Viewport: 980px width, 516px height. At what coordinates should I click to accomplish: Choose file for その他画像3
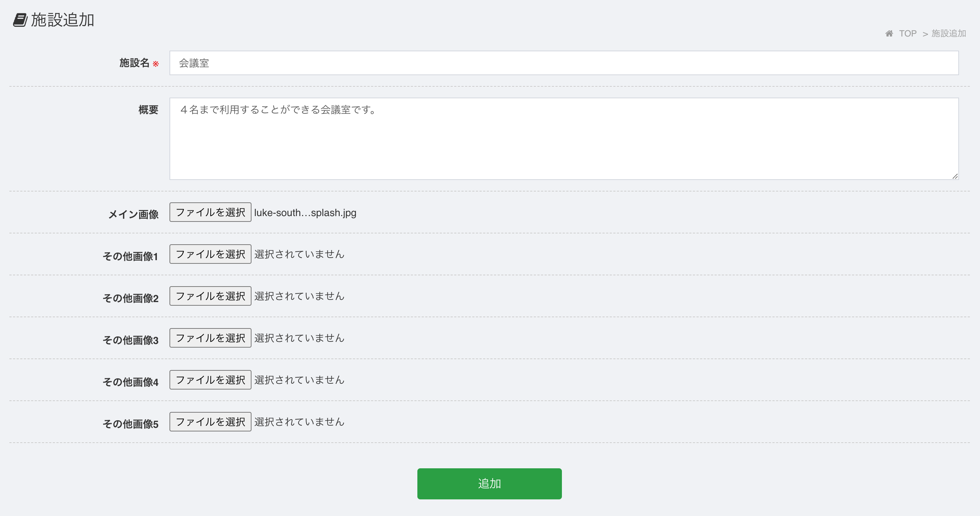click(210, 337)
